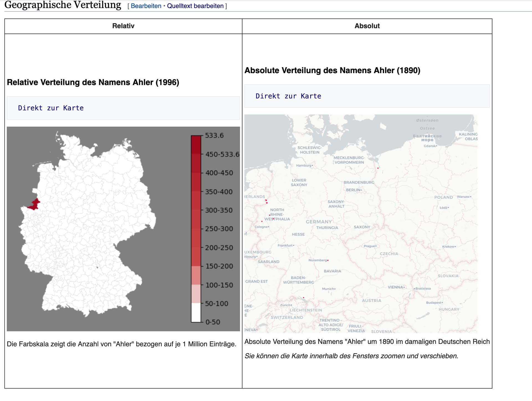The image size is (532, 401).
Task: Click the Hamburg label on the map
Action: tap(304, 165)
